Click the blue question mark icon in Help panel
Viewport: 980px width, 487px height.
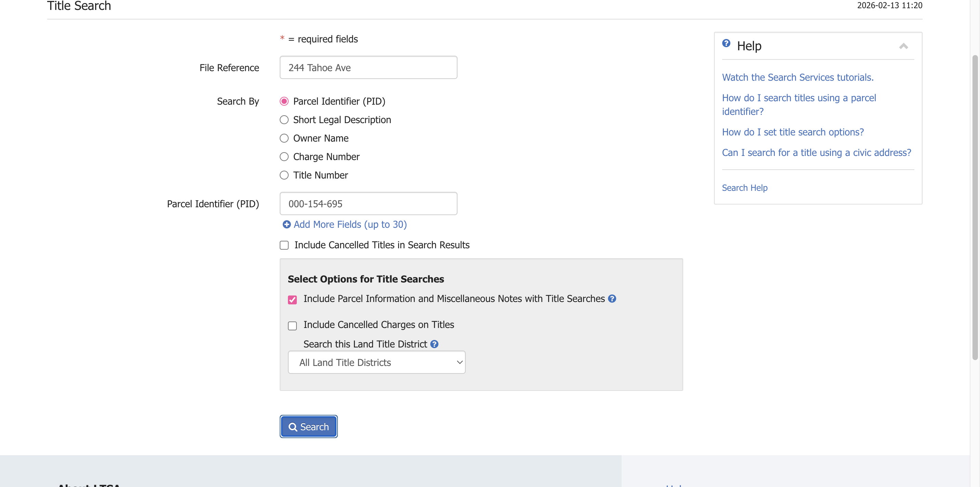[x=726, y=43]
